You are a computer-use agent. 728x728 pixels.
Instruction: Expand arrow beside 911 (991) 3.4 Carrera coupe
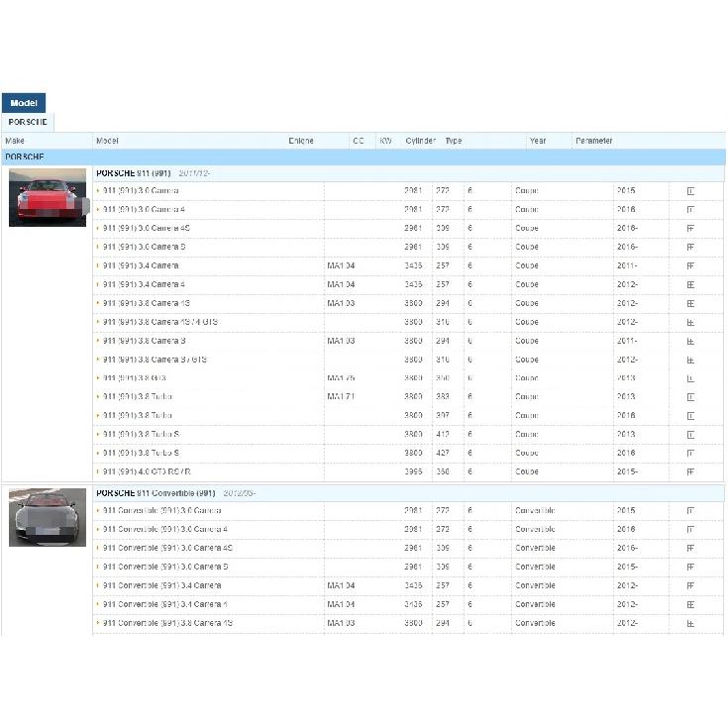(98, 266)
